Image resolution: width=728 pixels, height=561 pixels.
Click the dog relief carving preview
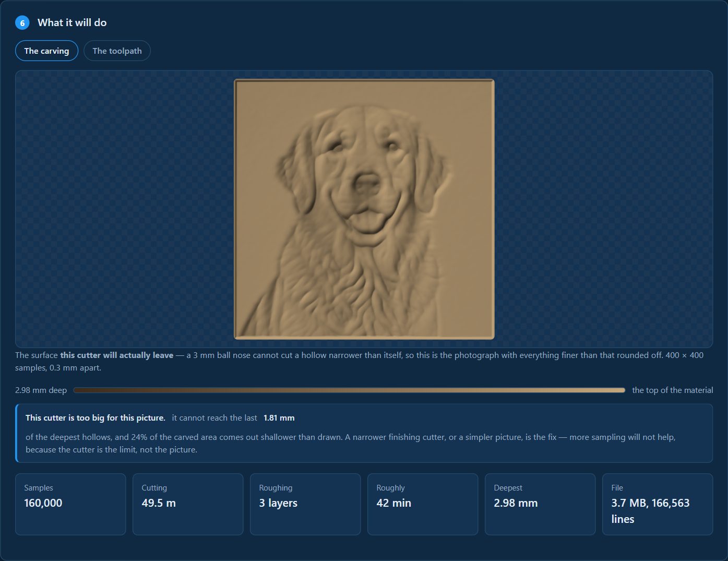pos(364,209)
